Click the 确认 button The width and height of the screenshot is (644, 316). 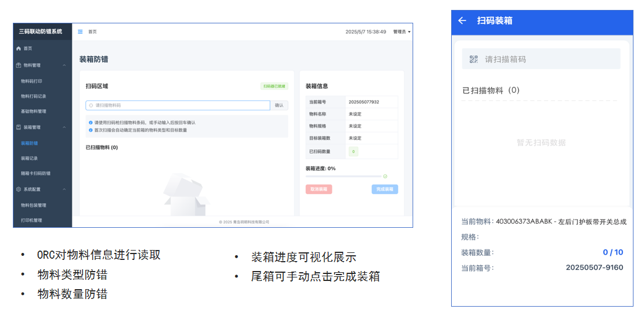(x=279, y=106)
